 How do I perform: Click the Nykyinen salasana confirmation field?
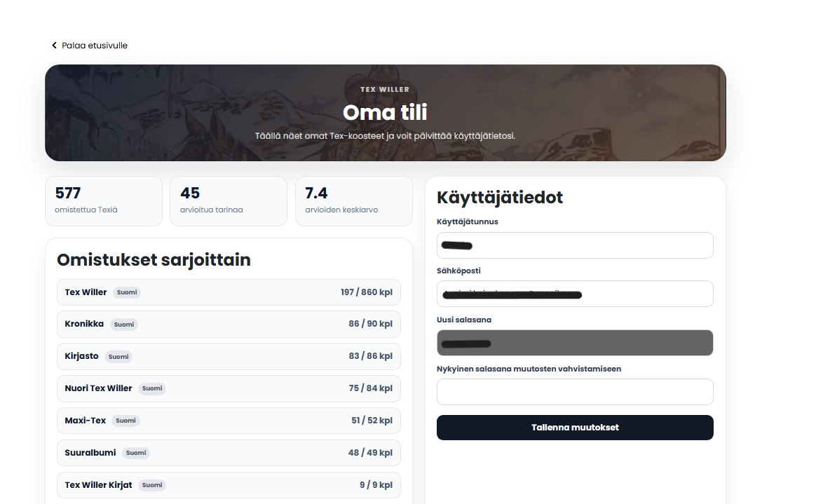[x=575, y=392]
